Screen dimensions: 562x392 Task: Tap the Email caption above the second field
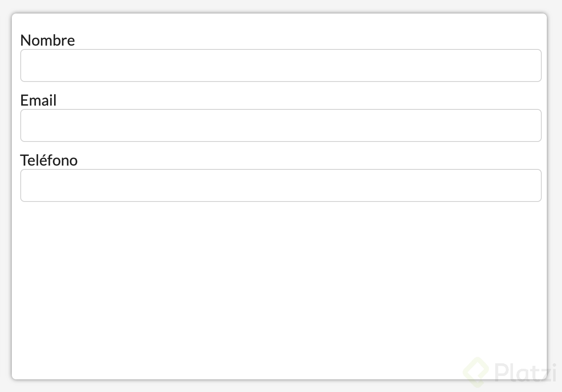38,100
